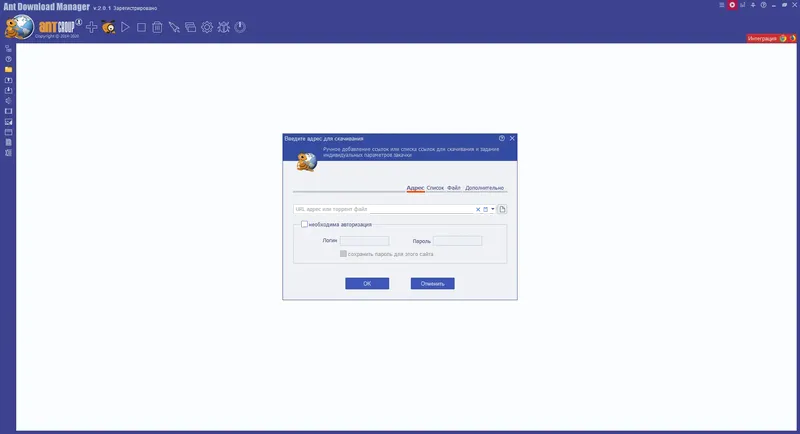Click the Отменить cancel button
800x434 pixels.
click(432, 284)
